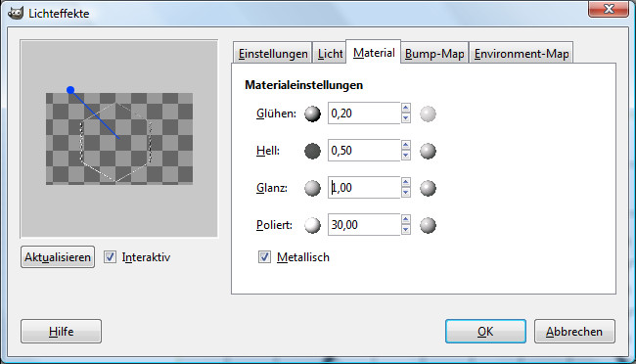
Task: Decrease the Glanz value with down arrow
Action: point(406,193)
